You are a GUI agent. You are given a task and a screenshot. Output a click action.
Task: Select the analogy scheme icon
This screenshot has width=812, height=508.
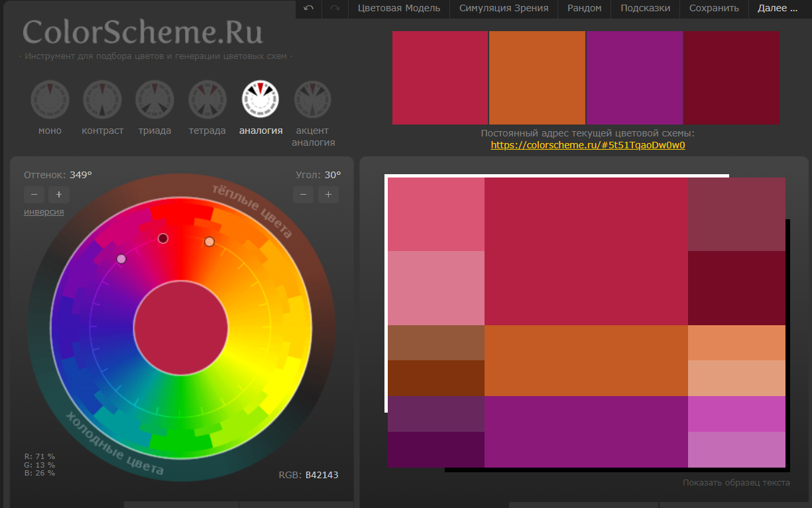coord(261,99)
